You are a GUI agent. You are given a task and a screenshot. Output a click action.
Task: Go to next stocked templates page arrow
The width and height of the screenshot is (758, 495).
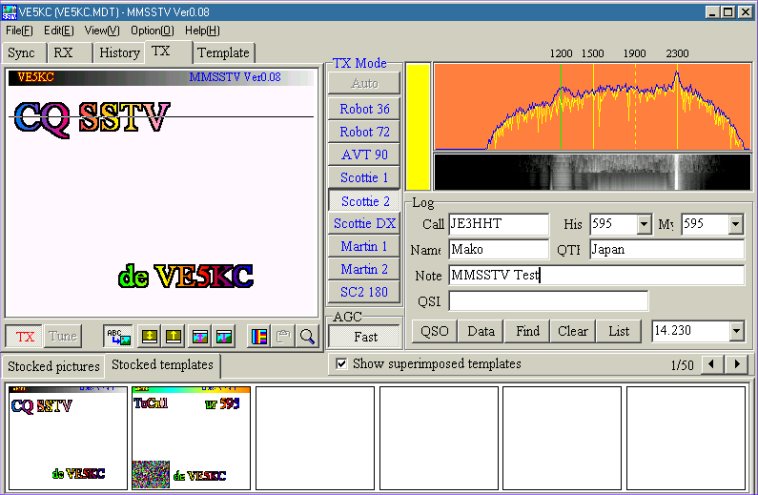coord(739,365)
